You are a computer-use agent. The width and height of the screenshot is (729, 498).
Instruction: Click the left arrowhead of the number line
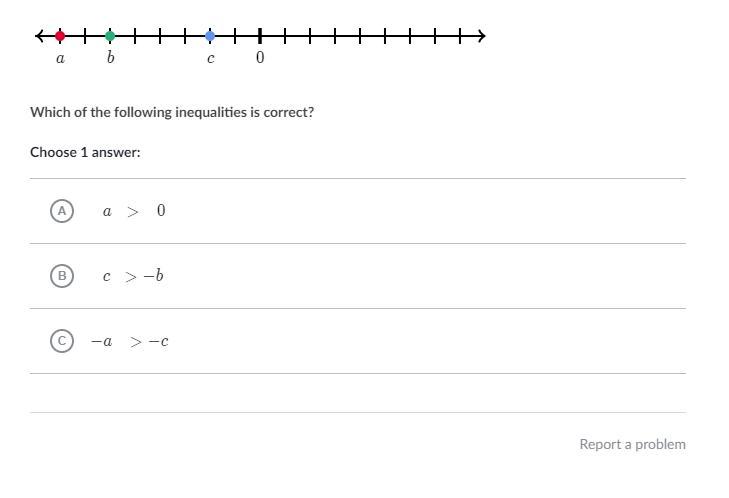[x=39, y=36]
